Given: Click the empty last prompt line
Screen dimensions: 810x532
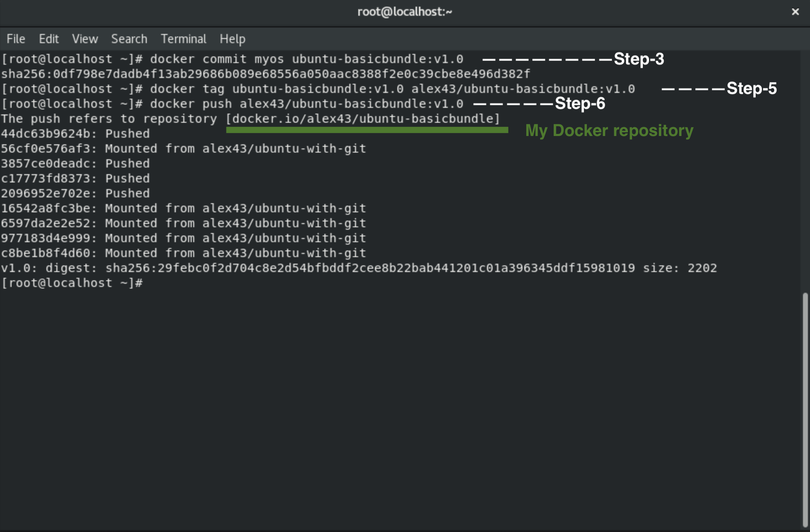Looking at the screenshot, I should [x=72, y=283].
